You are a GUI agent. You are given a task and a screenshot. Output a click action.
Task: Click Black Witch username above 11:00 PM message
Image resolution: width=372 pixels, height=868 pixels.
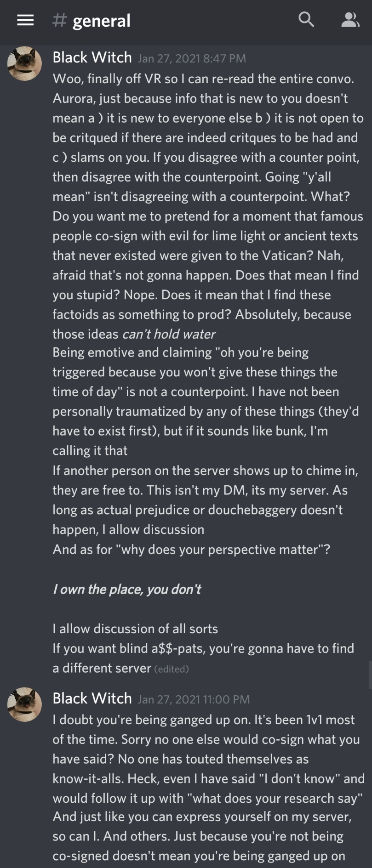tap(92, 698)
